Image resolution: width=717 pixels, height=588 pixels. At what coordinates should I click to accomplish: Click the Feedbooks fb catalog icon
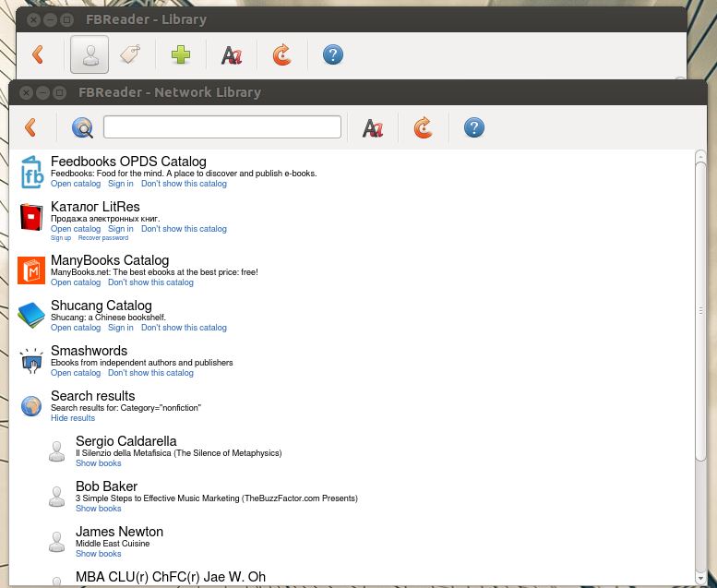click(31, 172)
